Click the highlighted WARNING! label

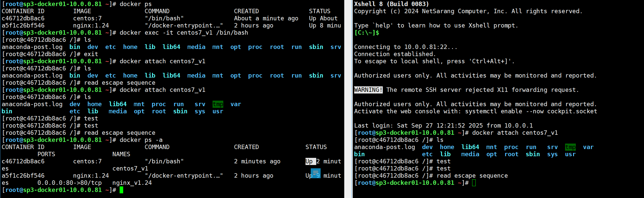point(368,90)
